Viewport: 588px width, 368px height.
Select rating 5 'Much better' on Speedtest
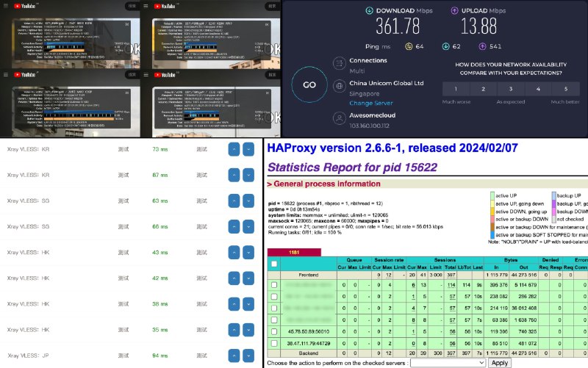[564, 89]
